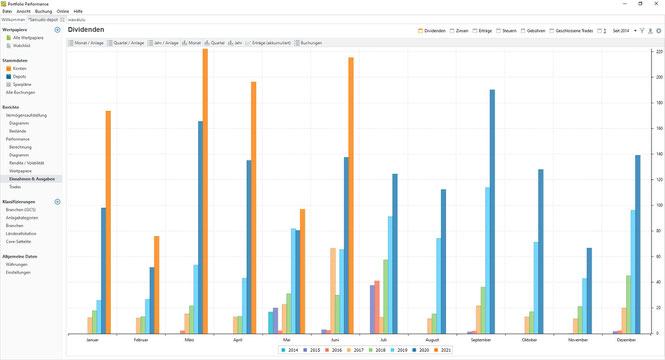
Task: Select the Quartal / Anlage view tab
Action: (x=126, y=43)
